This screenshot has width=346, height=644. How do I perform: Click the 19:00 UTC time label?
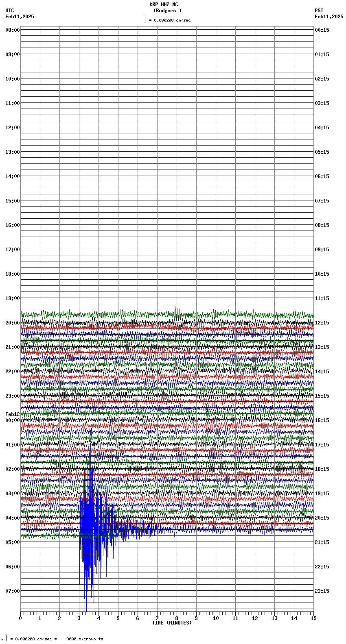pyautogui.click(x=13, y=298)
